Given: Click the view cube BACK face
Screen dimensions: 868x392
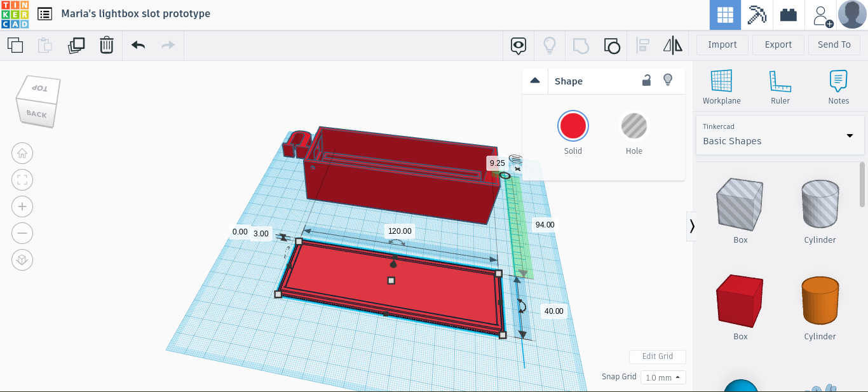Looking at the screenshot, I should [36, 114].
